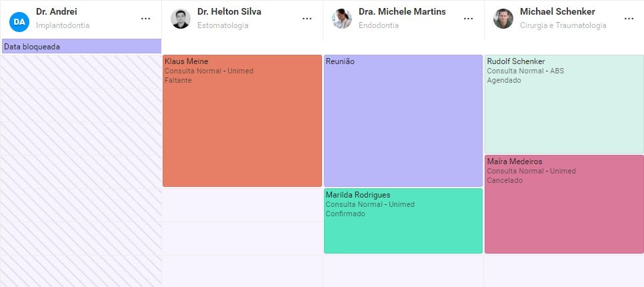Click the Dr. Helton Silva name heading
Image resolution: width=644 pixels, height=287 pixels.
pyautogui.click(x=229, y=11)
